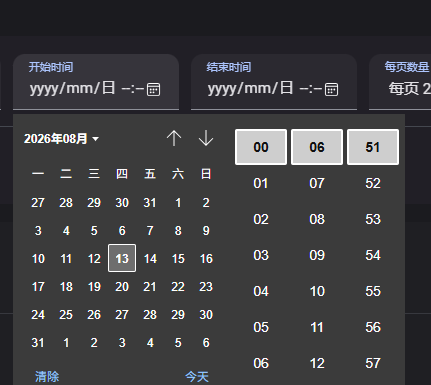
Task: Choose hour 04 in hour column
Action: click(261, 291)
